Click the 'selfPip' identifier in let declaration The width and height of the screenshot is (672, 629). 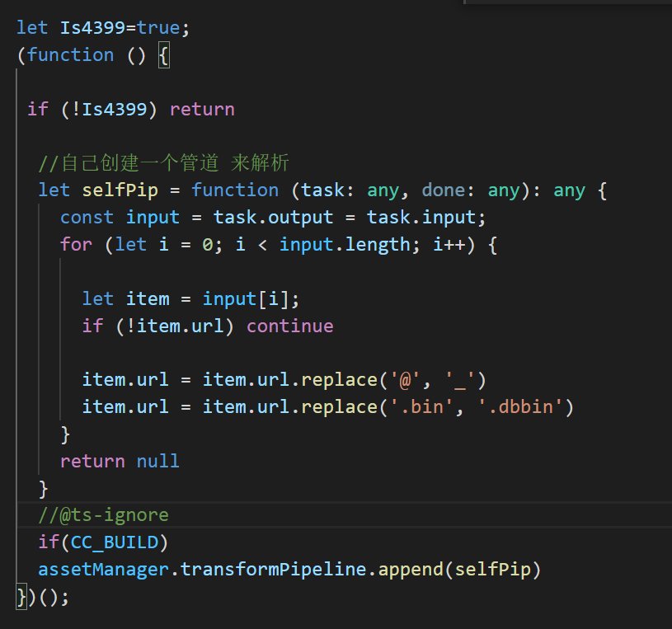120,190
